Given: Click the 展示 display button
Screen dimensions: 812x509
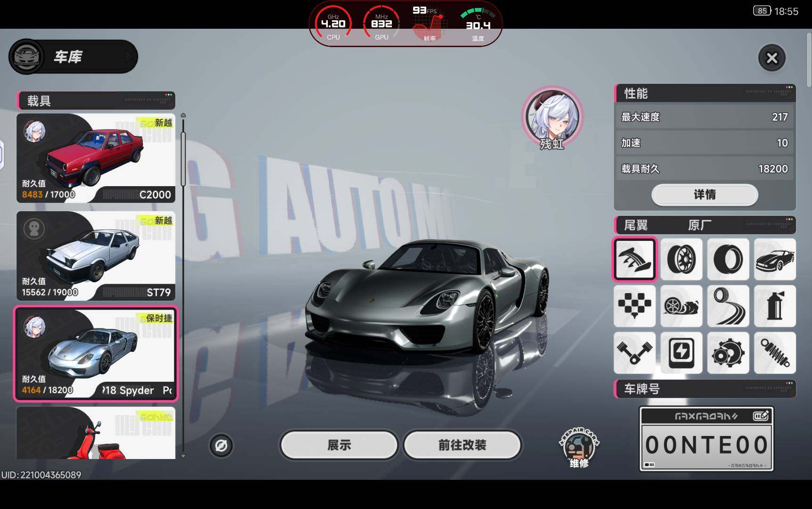Looking at the screenshot, I should tap(339, 445).
